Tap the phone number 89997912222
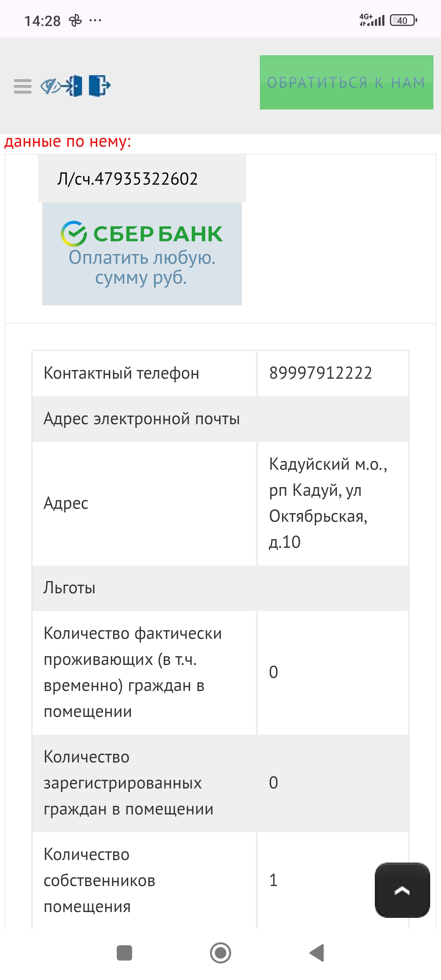 (x=320, y=373)
